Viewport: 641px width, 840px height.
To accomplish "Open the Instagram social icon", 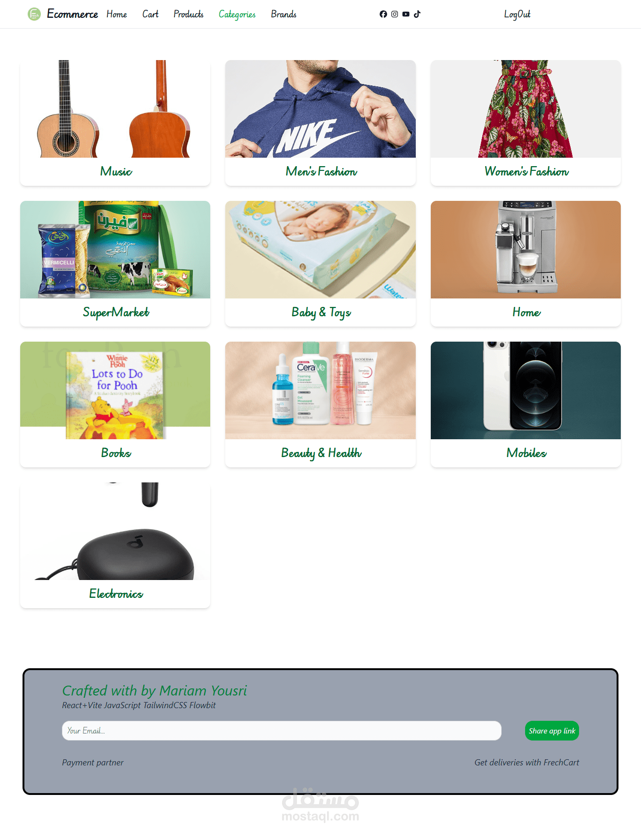I will pos(395,14).
